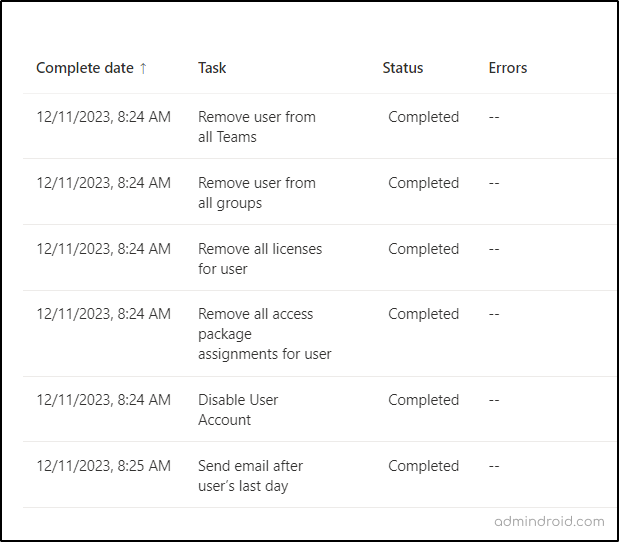
Task: Click the ascending sort arrow icon
Action: pos(143,68)
